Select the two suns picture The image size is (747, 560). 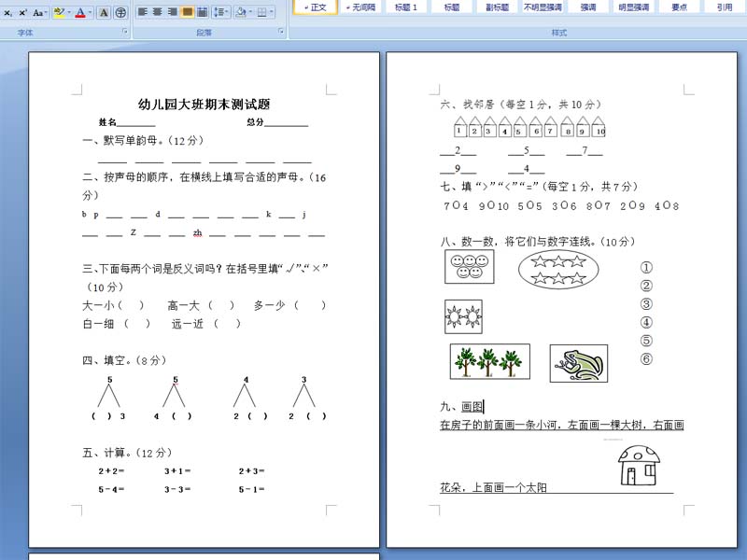(x=463, y=316)
